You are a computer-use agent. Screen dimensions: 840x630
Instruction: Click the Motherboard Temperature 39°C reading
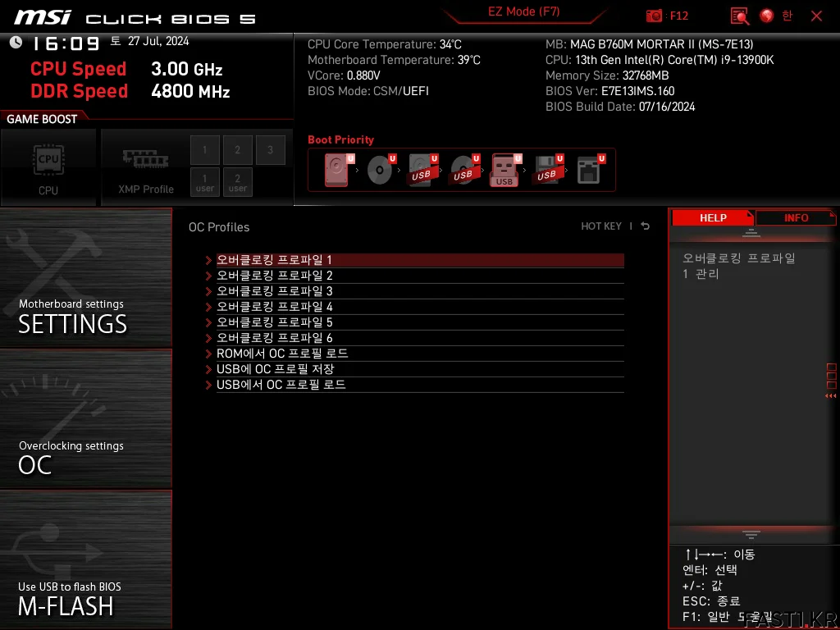click(x=394, y=60)
